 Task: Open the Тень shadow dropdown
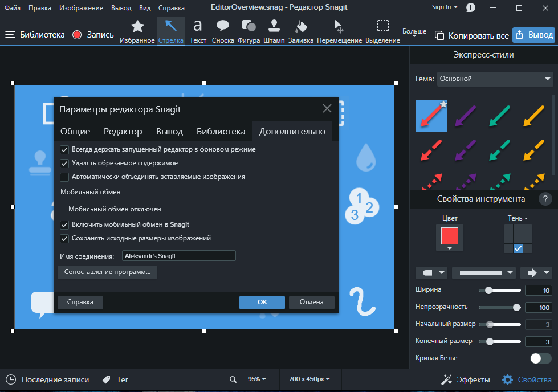click(x=518, y=218)
